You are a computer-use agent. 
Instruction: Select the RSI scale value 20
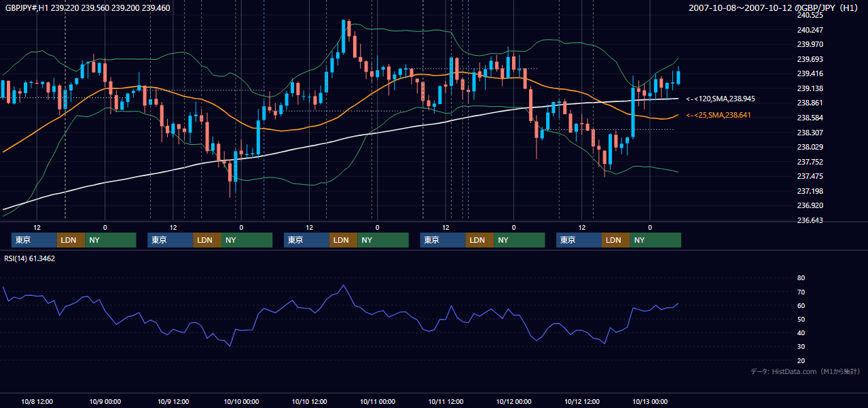coord(801,360)
